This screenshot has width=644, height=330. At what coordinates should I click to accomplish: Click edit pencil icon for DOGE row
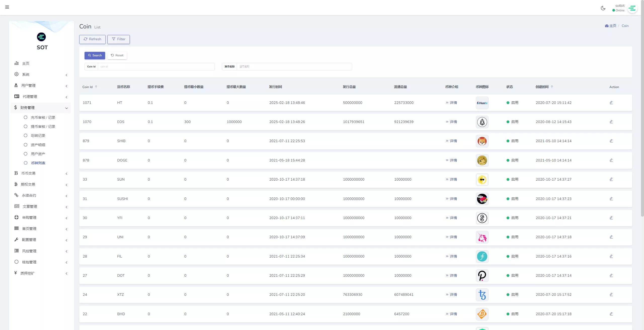pos(611,160)
